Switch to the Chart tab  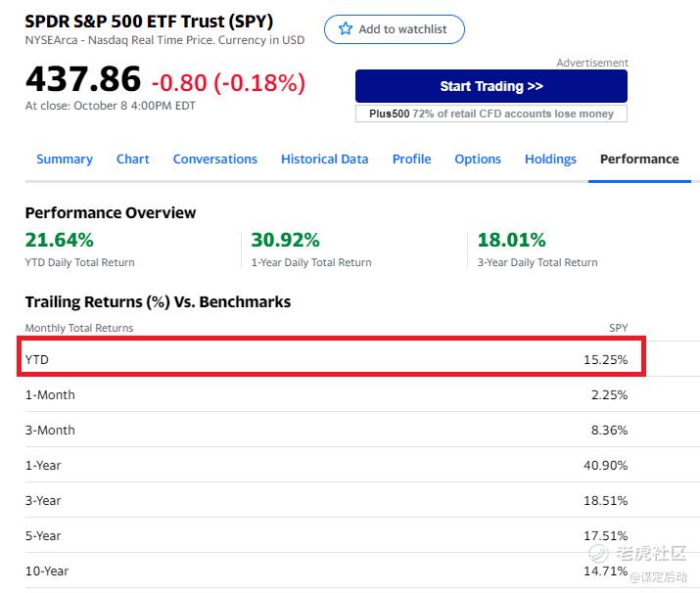click(132, 160)
